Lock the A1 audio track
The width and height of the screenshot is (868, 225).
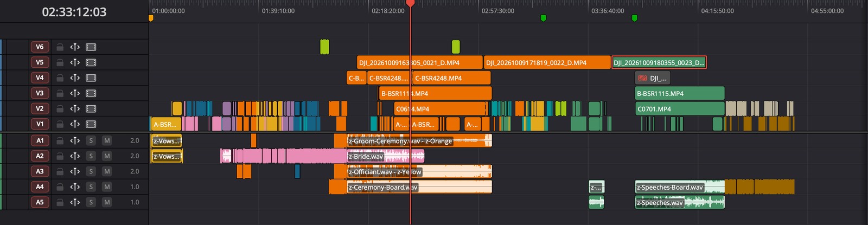[x=60, y=140]
